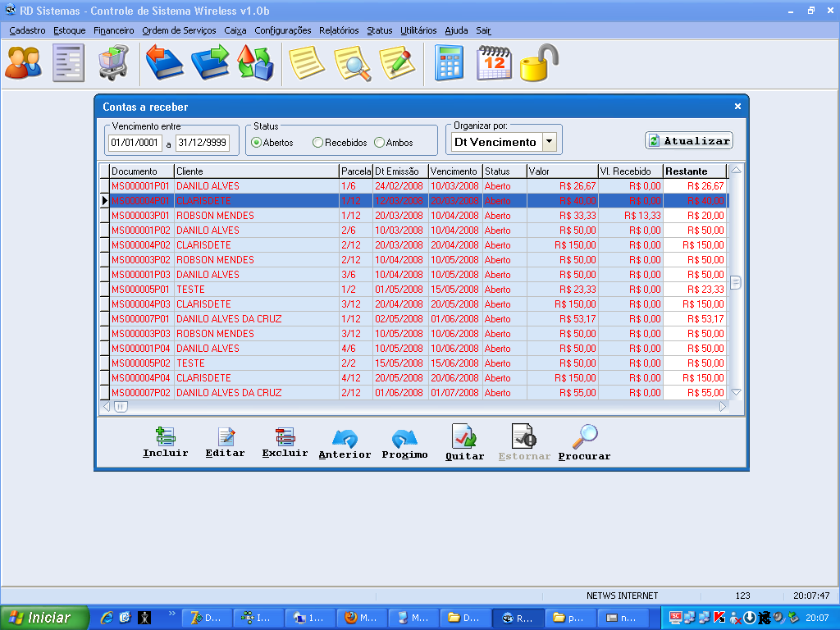840x630 pixels.
Task: Open the Ajuda menu
Action: (x=456, y=30)
